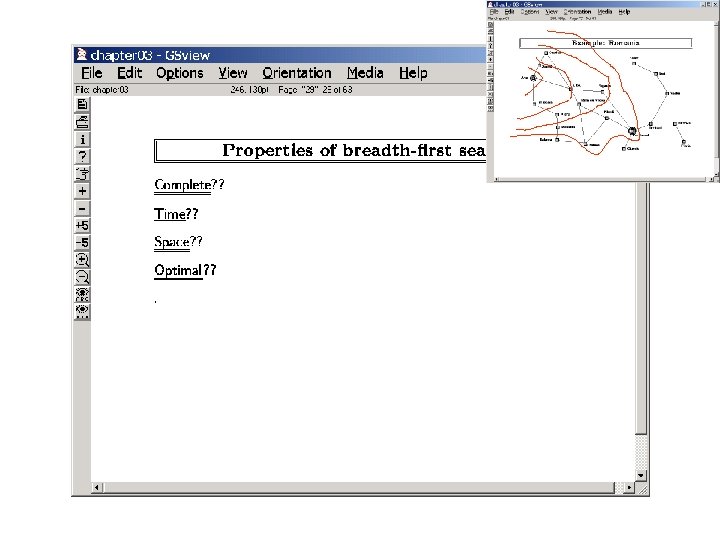720x540 pixels.
Task: Click the Print icon in main GSview toolbar
Action: [x=82, y=122]
